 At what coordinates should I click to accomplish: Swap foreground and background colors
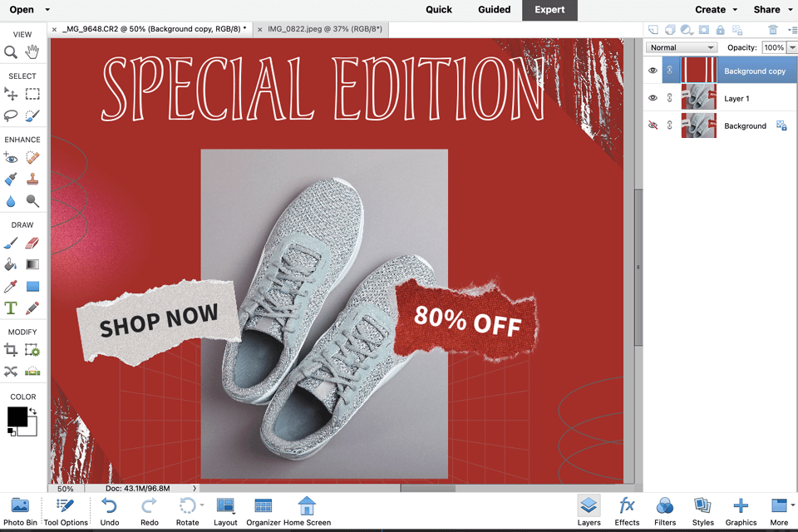coord(33,411)
